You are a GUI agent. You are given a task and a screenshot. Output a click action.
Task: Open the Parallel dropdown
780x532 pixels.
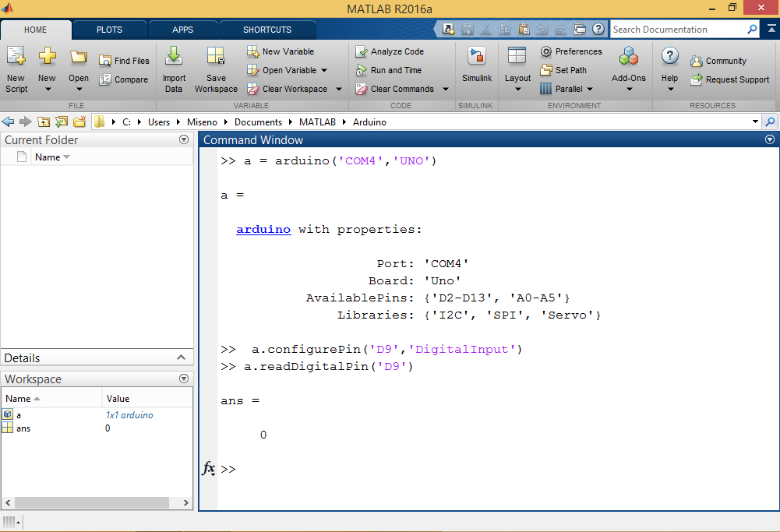tap(566, 89)
